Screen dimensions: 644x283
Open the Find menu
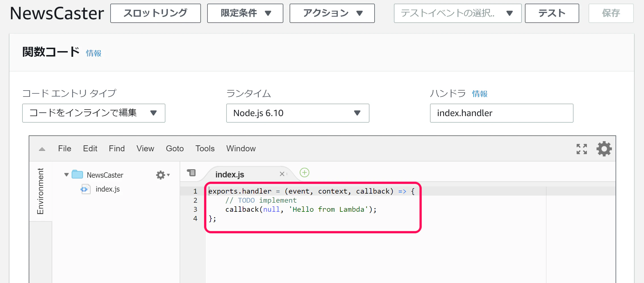pyautogui.click(x=117, y=148)
